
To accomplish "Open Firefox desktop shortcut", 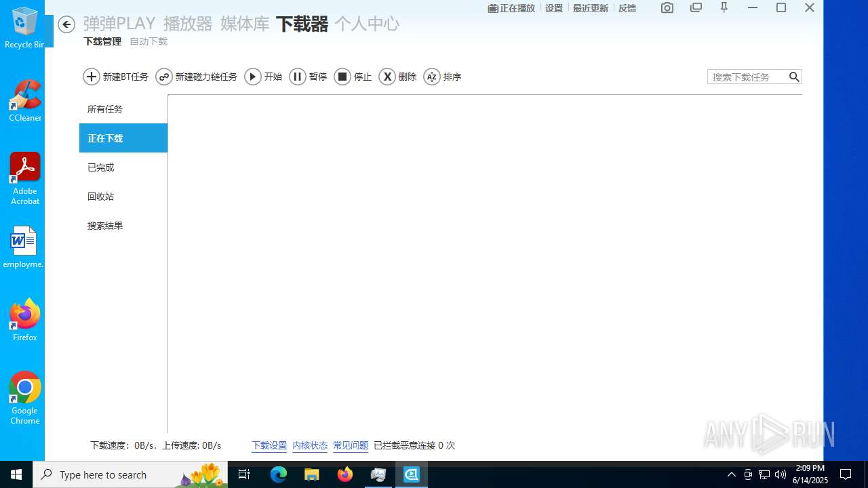I will click(x=25, y=321).
